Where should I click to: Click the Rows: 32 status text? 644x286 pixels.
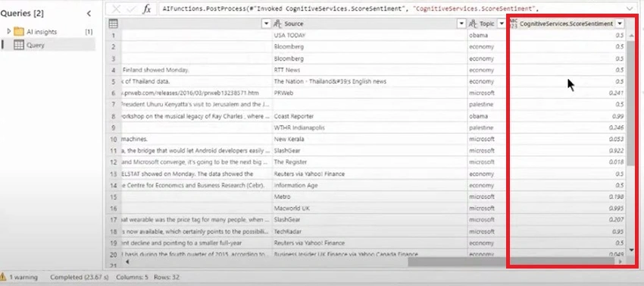click(x=167, y=278)
